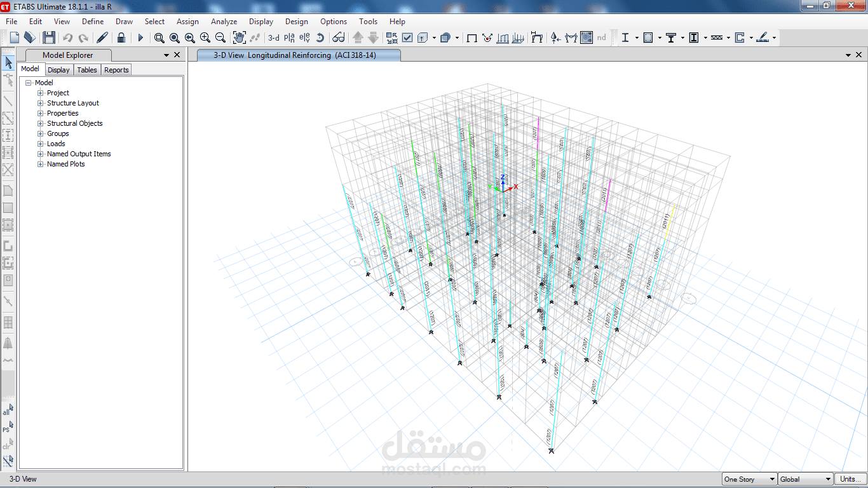The height and width of the screenshot is (488, 868).
Task: Click the Run Analysis play icon
Action: point(140,38)
